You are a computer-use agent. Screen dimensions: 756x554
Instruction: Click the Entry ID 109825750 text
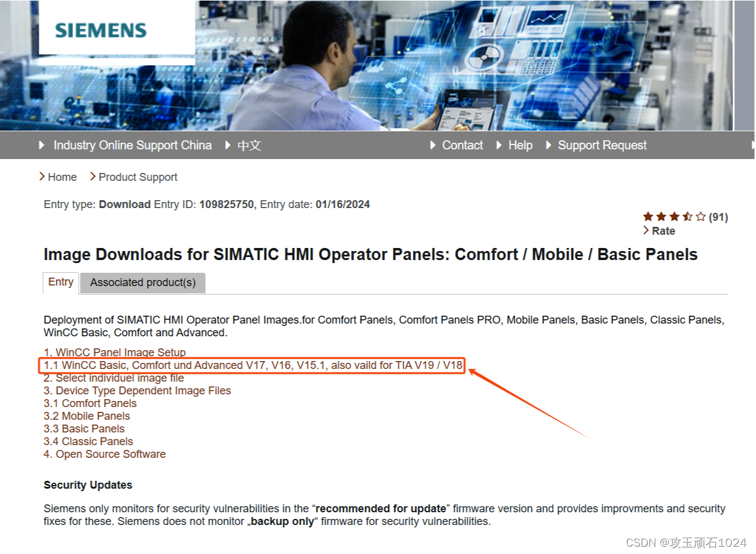click(x=226, y=204)
